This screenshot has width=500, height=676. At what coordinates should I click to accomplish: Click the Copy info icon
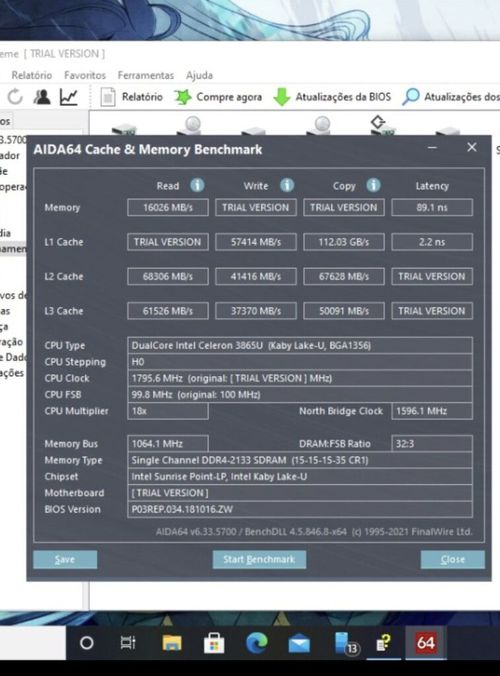[x=373, y=185]
